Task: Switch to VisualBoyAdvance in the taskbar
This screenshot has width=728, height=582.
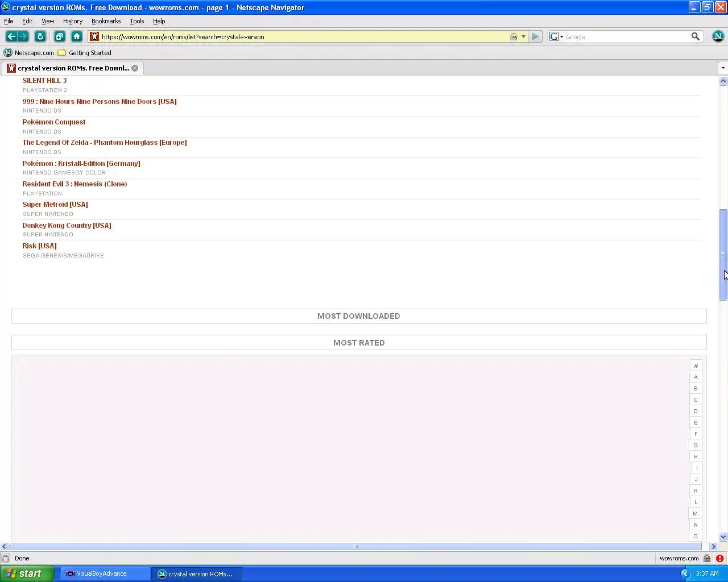Action: tap(106, 573)
